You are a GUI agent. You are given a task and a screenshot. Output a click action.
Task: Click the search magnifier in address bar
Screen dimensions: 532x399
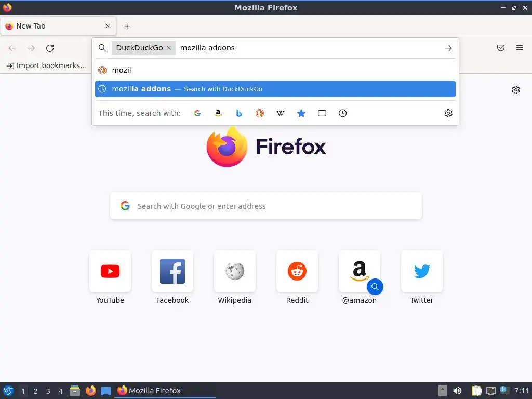coord(102,48)
